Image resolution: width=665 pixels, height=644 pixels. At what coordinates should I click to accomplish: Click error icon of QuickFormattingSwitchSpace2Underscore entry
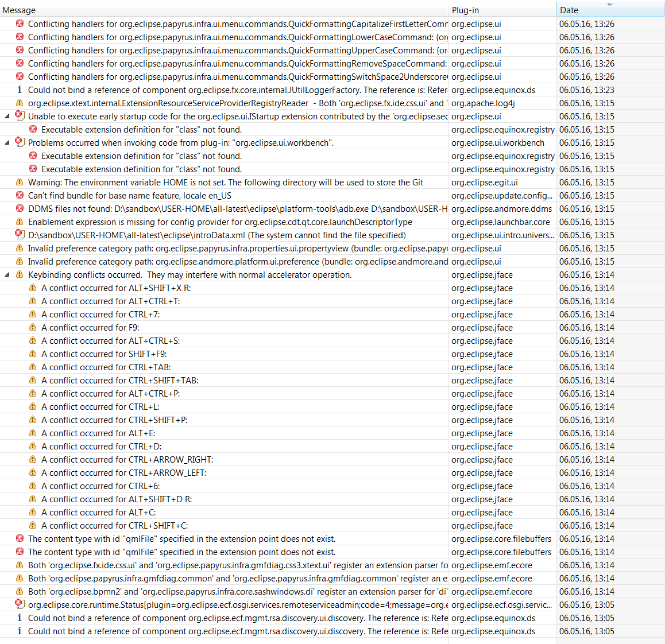[20, 76]
